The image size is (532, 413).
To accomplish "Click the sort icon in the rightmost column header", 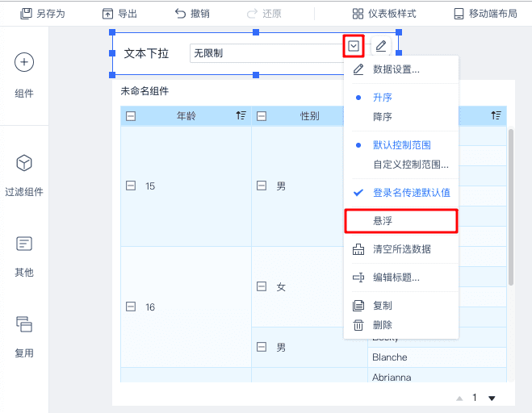I will pyautogui.click(x=496, y=115).
